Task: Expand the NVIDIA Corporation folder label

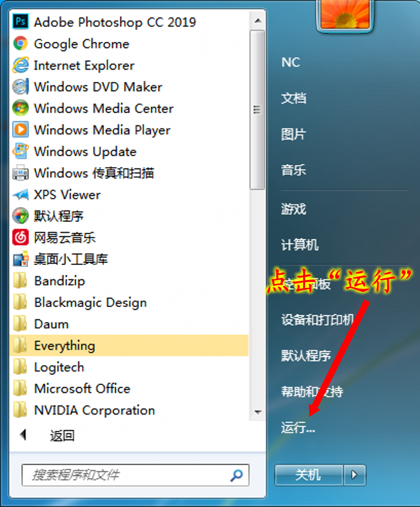Action: [94, 411]
